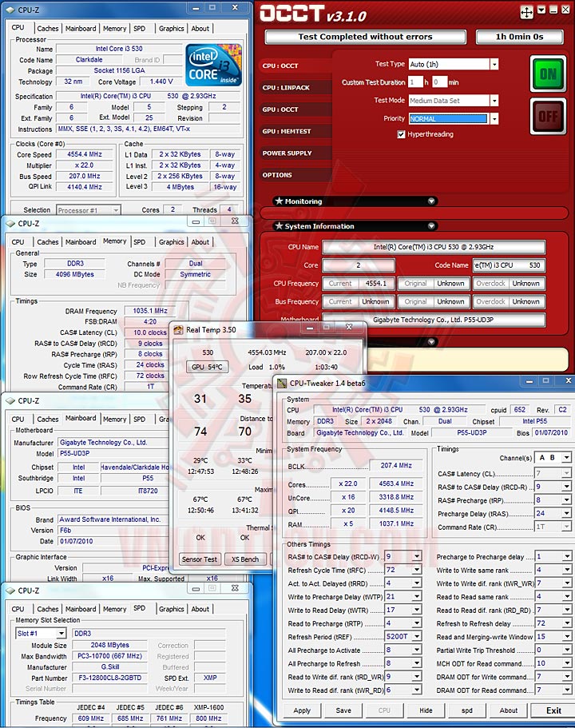Click the star icon beside System Information
This screenshot has width=575, height=728.
[279, 226]
